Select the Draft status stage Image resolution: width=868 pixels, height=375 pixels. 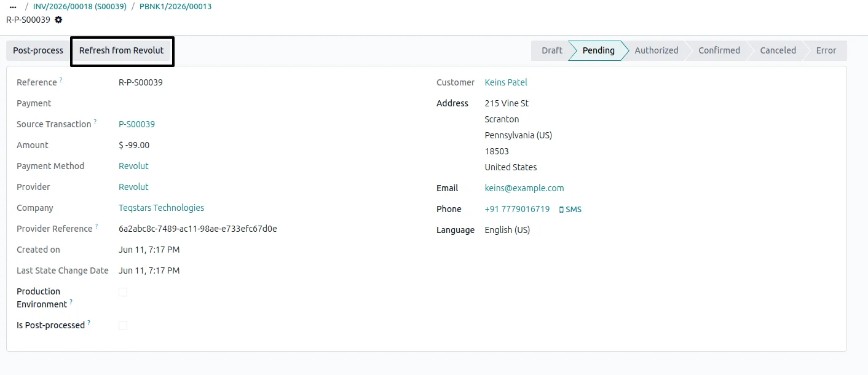[551, 50]
